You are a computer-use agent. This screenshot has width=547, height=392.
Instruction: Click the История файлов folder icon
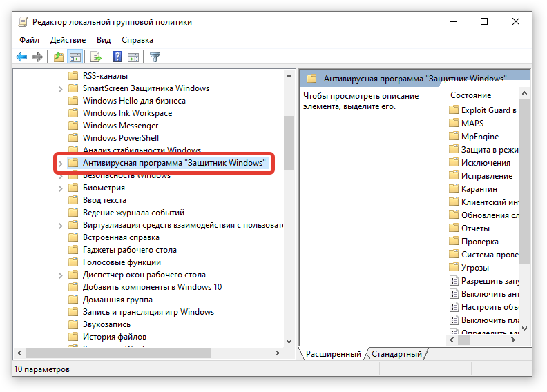73,337
